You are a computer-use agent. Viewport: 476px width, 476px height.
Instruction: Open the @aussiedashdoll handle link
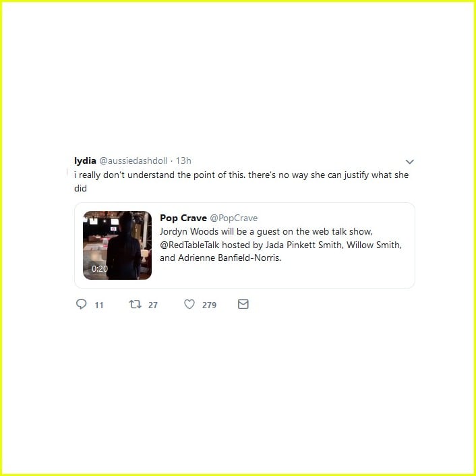coord(133,160)
